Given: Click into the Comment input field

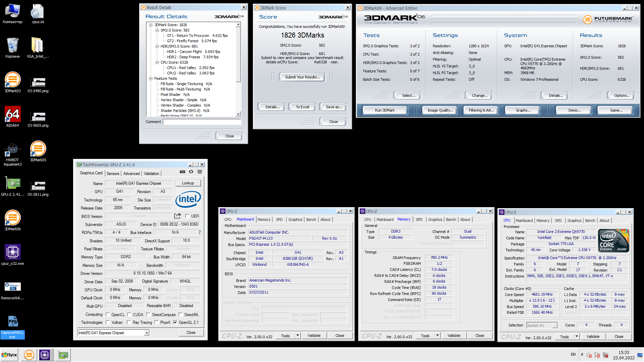Looking at the screenshot, I should click(x=202, y=122).
